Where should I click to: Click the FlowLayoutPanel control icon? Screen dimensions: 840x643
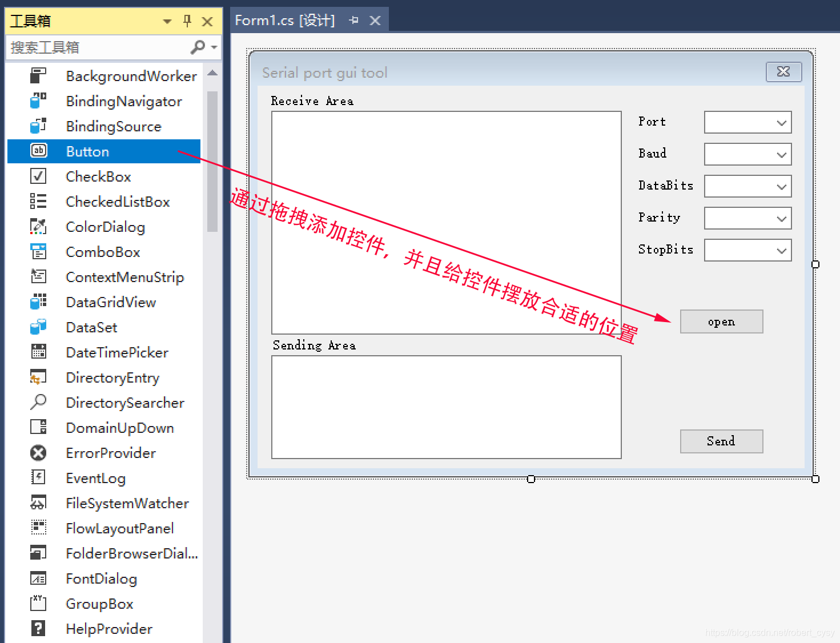point(38,528)
